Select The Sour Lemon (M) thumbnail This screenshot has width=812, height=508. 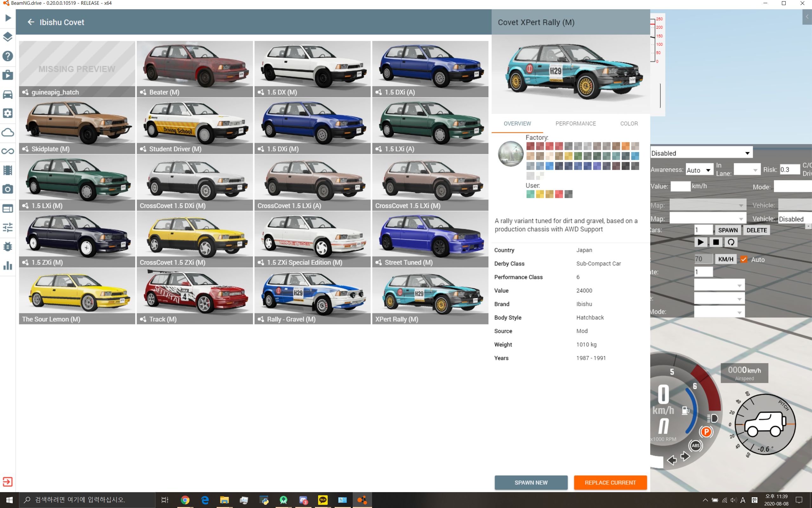coord(77,296)
